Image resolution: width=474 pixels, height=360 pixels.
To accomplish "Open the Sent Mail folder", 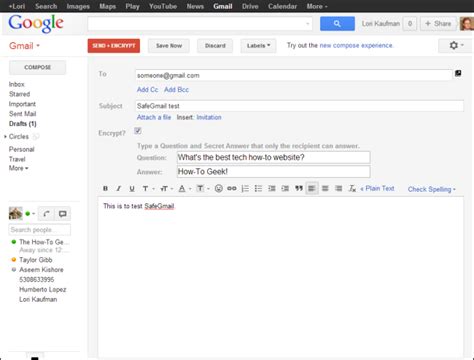I will (x=22, y=114).
